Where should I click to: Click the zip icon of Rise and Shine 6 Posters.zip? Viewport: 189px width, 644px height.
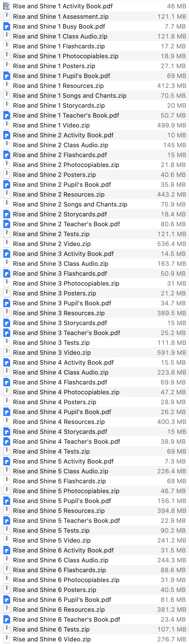point(7,590)
